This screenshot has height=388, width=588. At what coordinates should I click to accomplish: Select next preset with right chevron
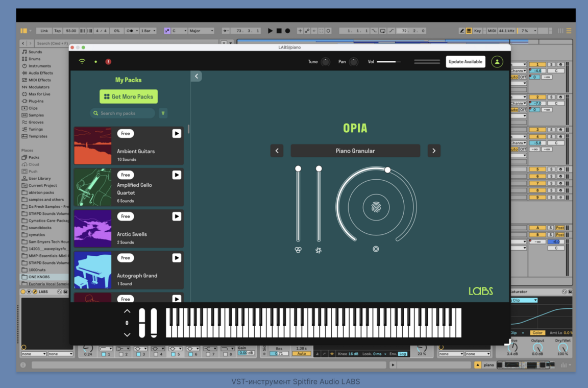(434, 151)
